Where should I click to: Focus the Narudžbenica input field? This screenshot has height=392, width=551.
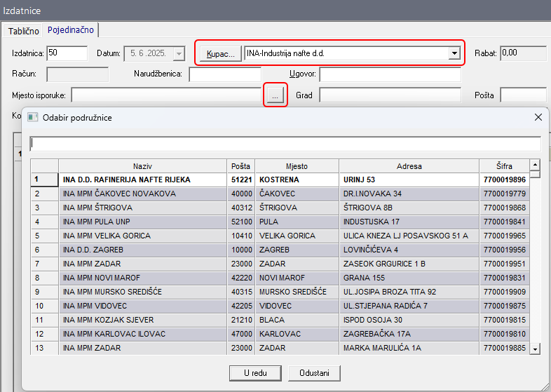point(225,74)
